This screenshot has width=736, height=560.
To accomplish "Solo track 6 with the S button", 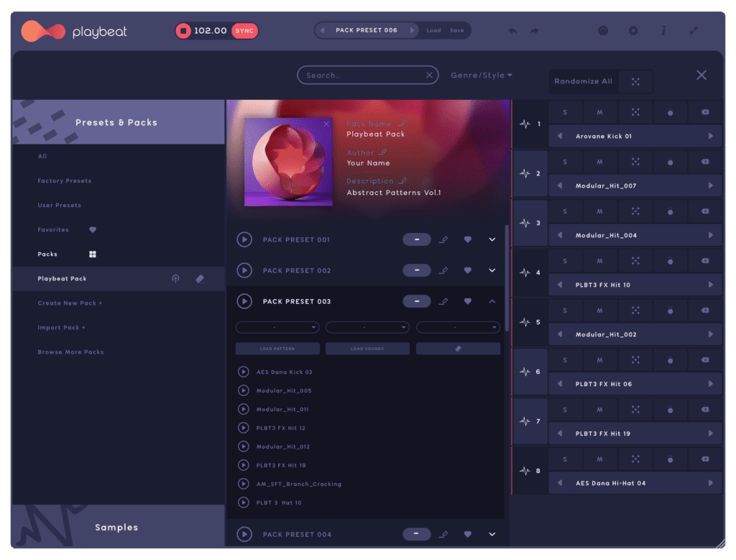I will (x=565, y=360).
